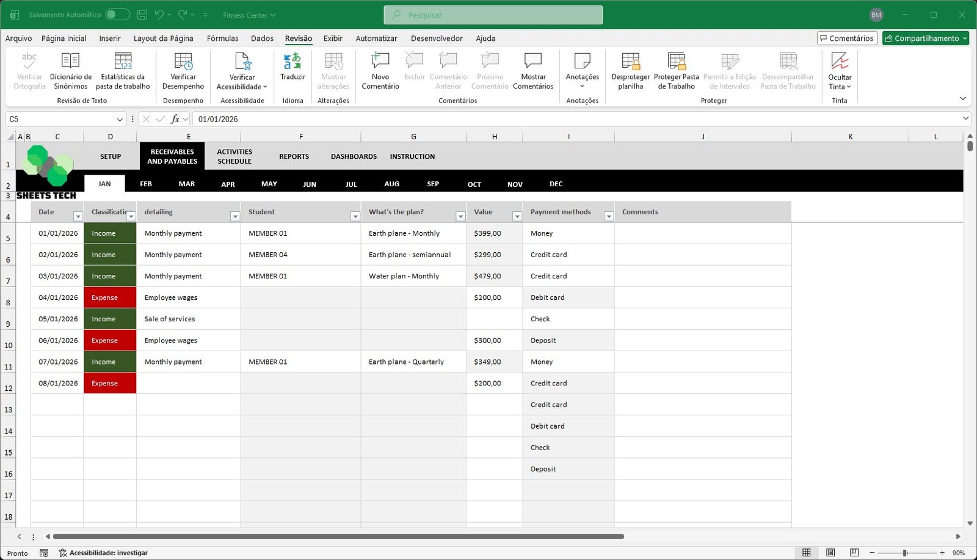
Task: Click the Pesquisar search box
Action: pyautogui.click(x=493, y=15)
